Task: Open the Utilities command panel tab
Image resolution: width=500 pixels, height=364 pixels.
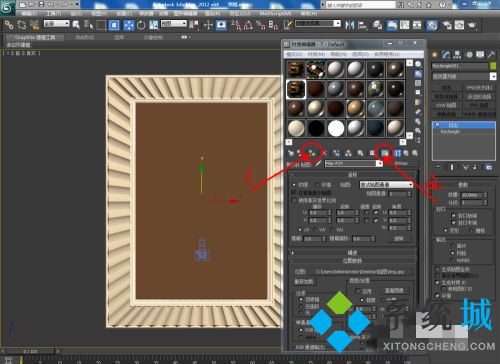Action: (491, 55)
